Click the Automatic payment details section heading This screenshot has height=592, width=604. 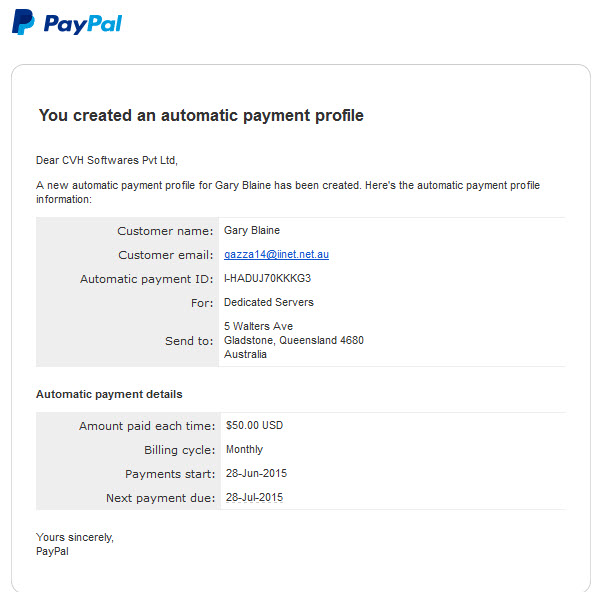pos(109,394)
